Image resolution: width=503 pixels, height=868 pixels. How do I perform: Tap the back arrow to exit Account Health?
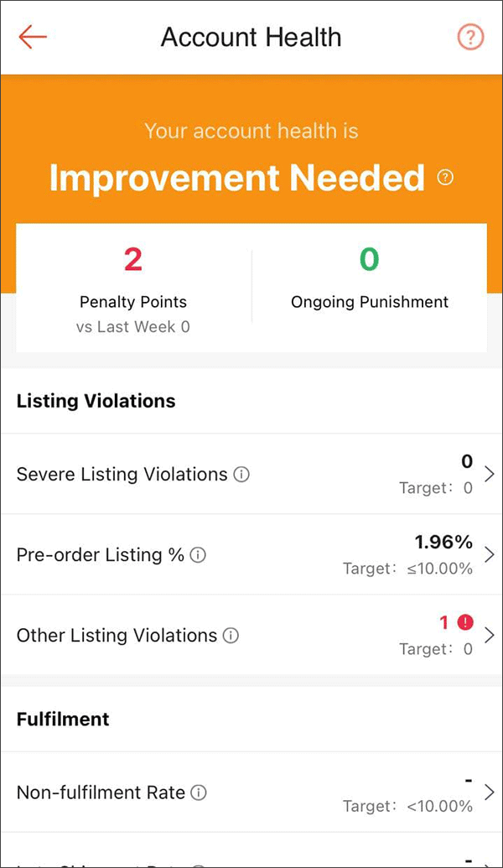pyautogui.click(x=32, y=37)
